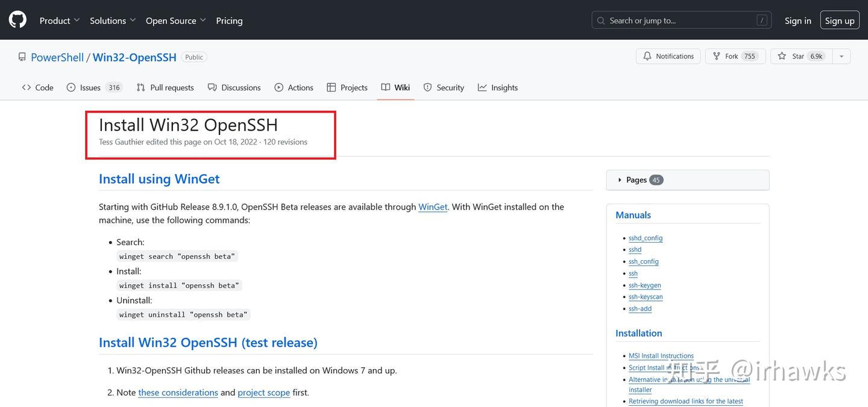Image resolution: width=868 pixels, height=407 pixels.
Task: Expand the Open Source menu
Action: (x=175, y=20)
